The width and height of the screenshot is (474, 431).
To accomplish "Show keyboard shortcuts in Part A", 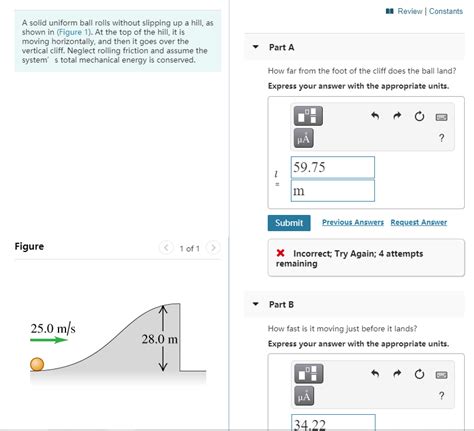I will point(441,117).
